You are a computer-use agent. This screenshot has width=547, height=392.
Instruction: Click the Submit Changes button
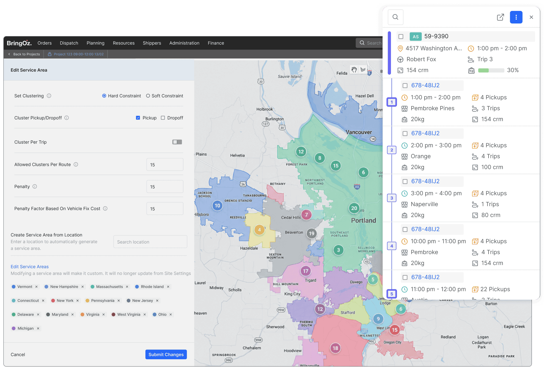tap(166, 355)
